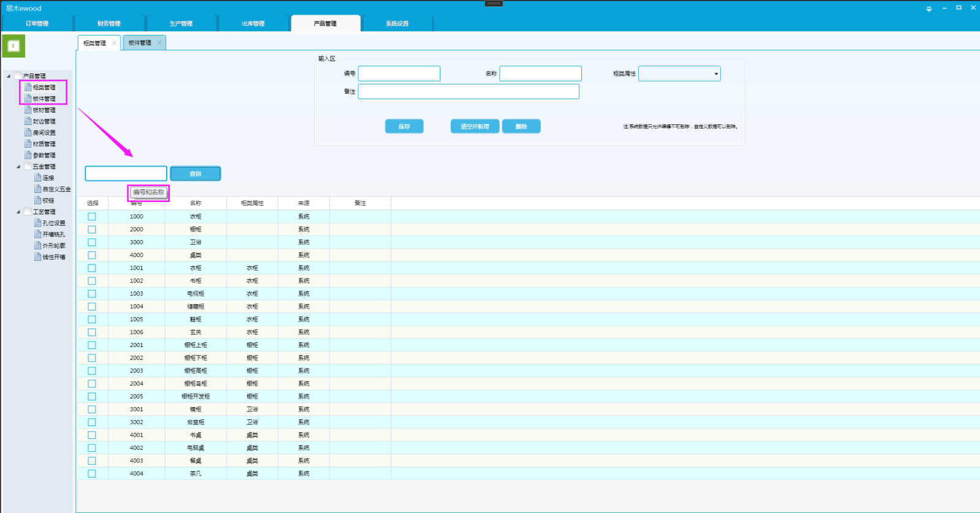Open 柜类管理 in the sidebar tree
The image size is (980, 513).
[43, 88]
